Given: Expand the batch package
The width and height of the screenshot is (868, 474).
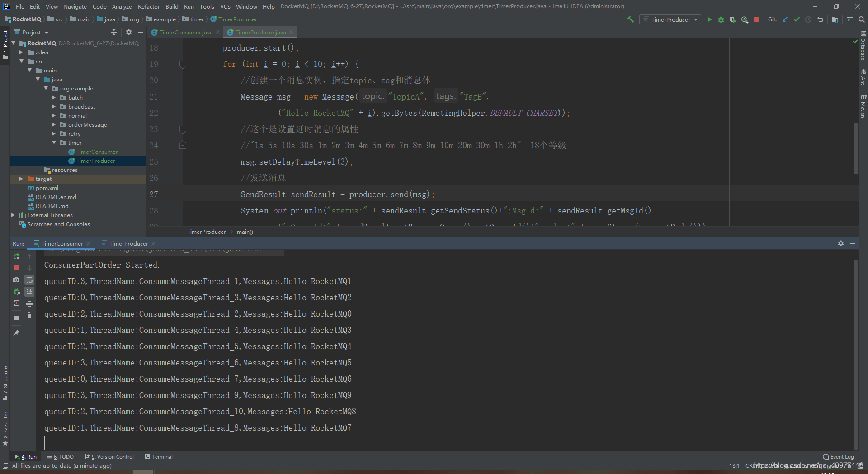Looking at the screenshot, I should click(x=53, y=97).
